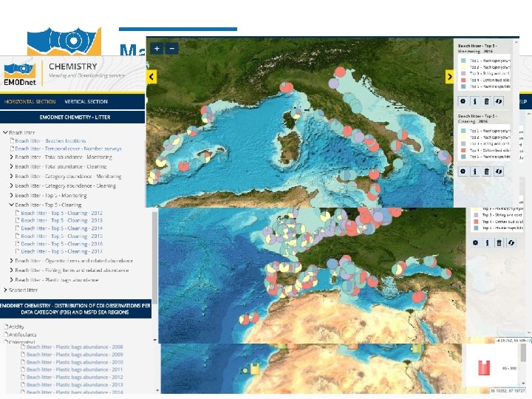This screenshot has width=532, height=399.
Task: Click pie chart marker on Sardinia northern coast
Action: (x=296, y=113)
